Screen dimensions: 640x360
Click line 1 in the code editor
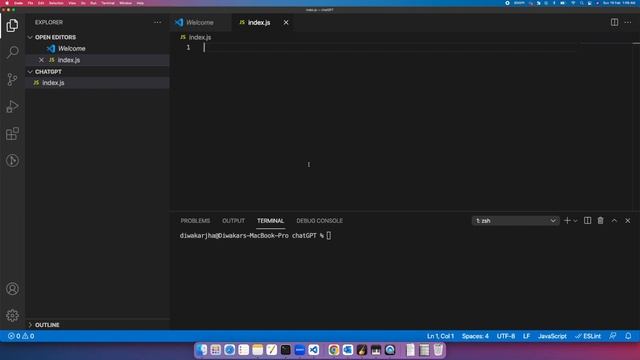[390, 48]
